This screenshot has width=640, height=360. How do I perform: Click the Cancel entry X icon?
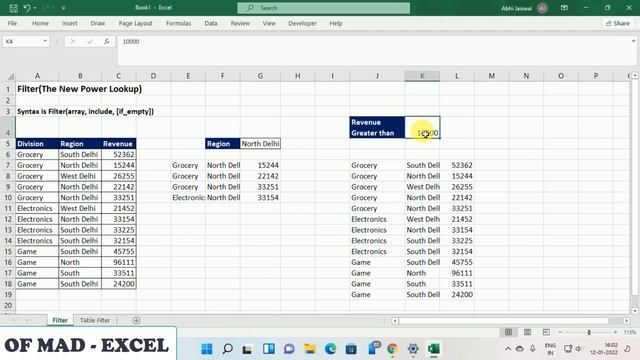[73, 41]
